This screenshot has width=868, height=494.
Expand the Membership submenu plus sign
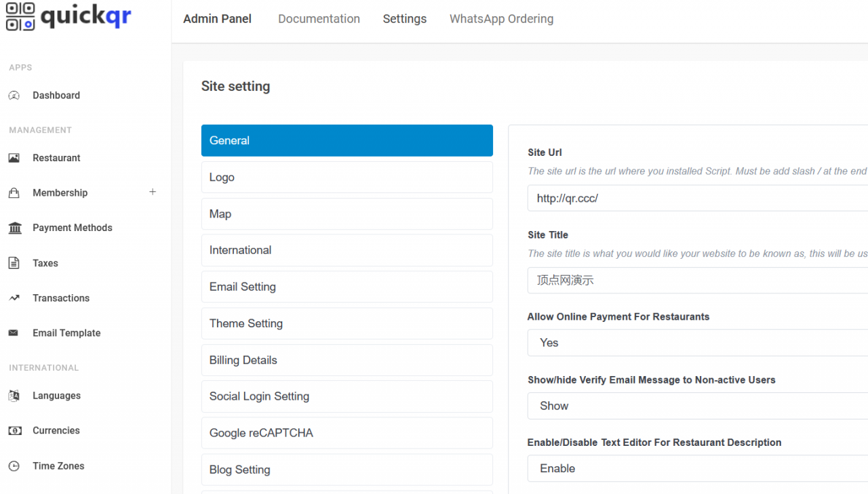tap(153, 192)
